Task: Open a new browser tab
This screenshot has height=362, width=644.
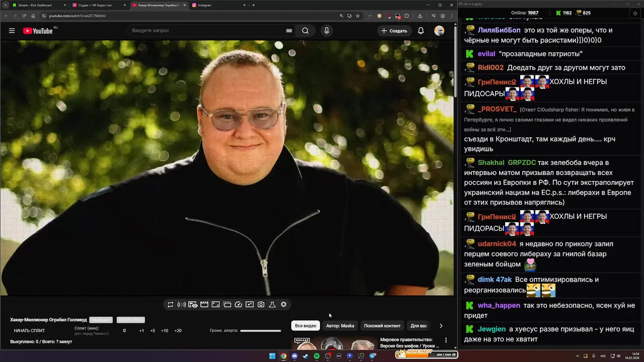Action: [x=254, y=5]
